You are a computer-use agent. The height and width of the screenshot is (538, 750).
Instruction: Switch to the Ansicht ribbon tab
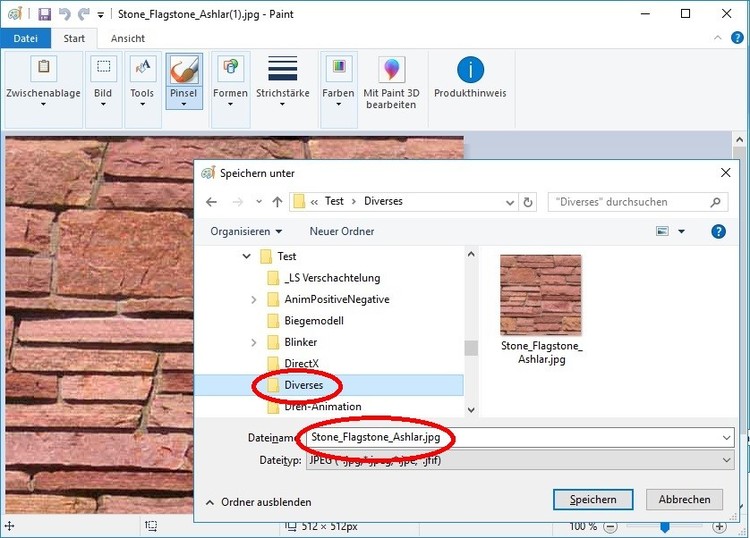click(128, 38)
